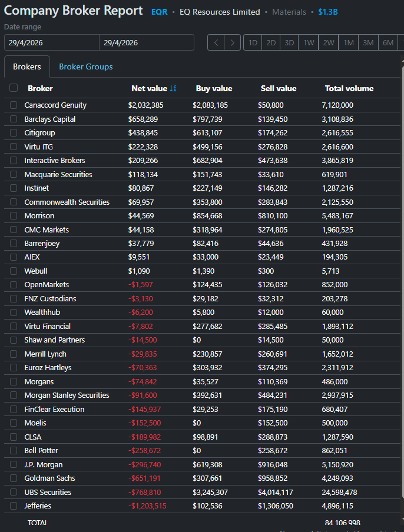
Task: Click the previous date range arrow
Action: click(216, 43)
